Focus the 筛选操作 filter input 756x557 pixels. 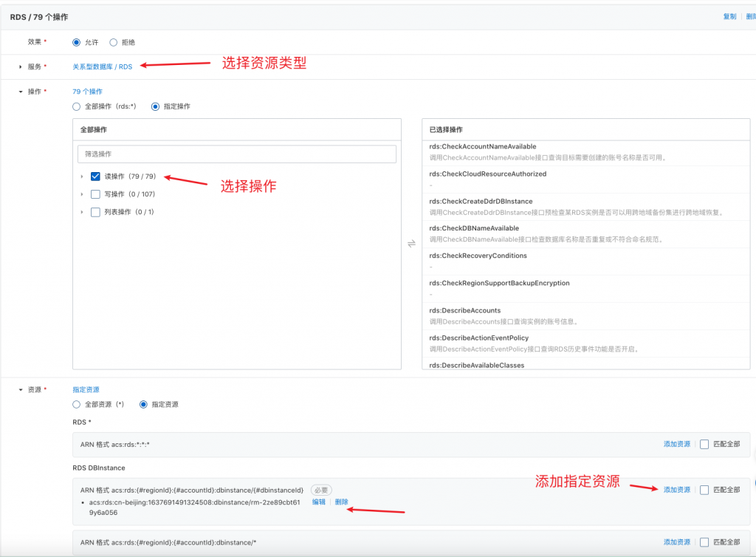click(x=237, y=154)
